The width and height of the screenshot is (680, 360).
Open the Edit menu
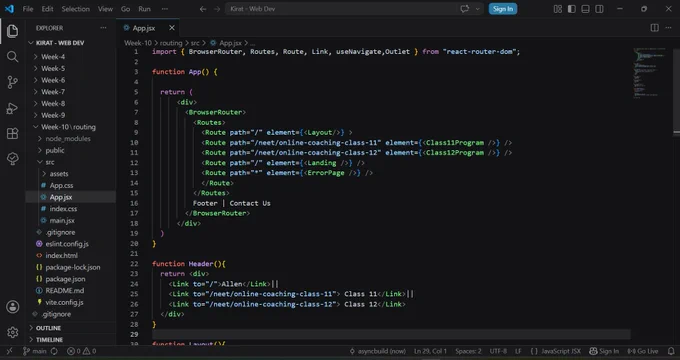[47, 9]
